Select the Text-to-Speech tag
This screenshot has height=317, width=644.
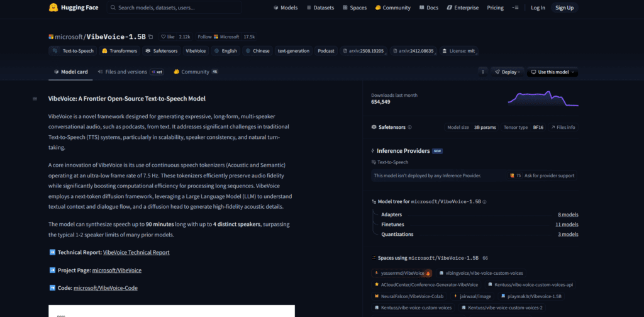point(73,51)
